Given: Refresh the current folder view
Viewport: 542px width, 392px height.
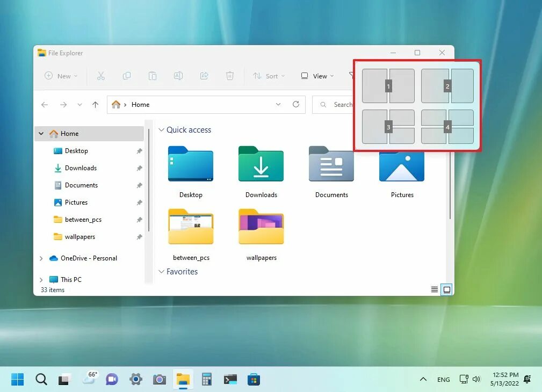Looking at the screenshot, I should point(296,104).
